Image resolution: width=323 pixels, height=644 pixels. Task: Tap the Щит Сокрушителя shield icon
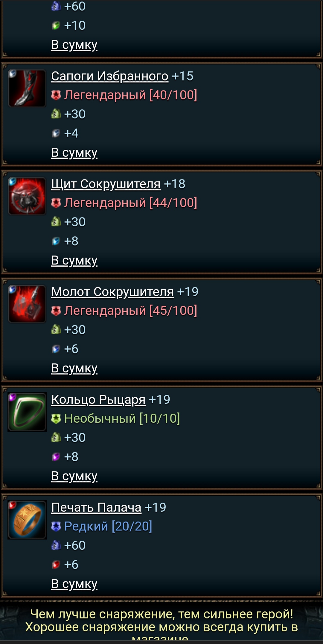coord(27,196)
